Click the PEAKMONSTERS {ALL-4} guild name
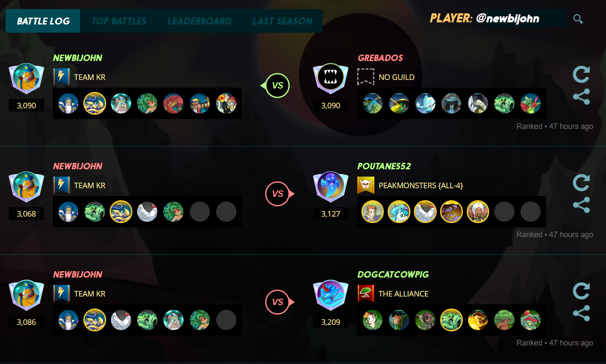This screenshot has height=364, width=606. coord(421,186)
